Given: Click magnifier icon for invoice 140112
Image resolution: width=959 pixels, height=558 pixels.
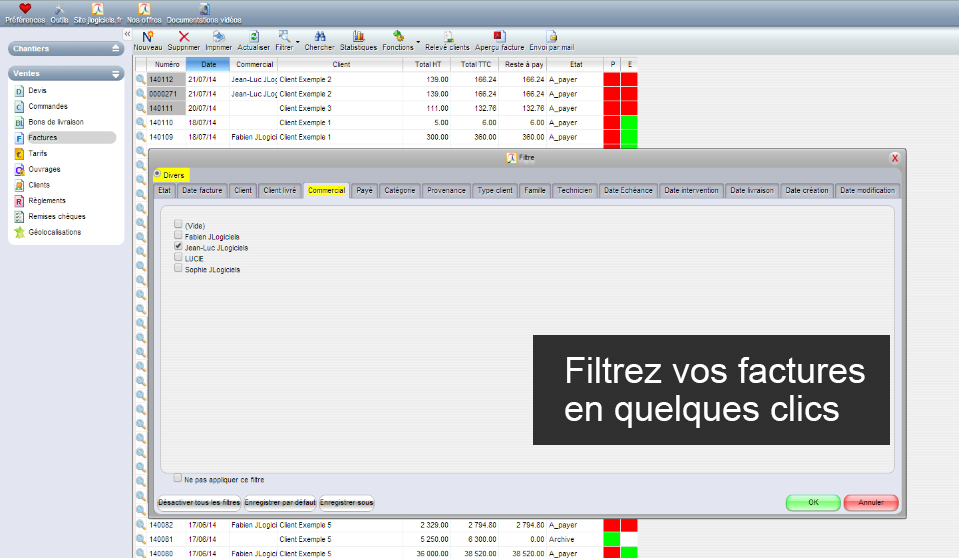Looking at the screenshot, I should [x=141, y=79].
